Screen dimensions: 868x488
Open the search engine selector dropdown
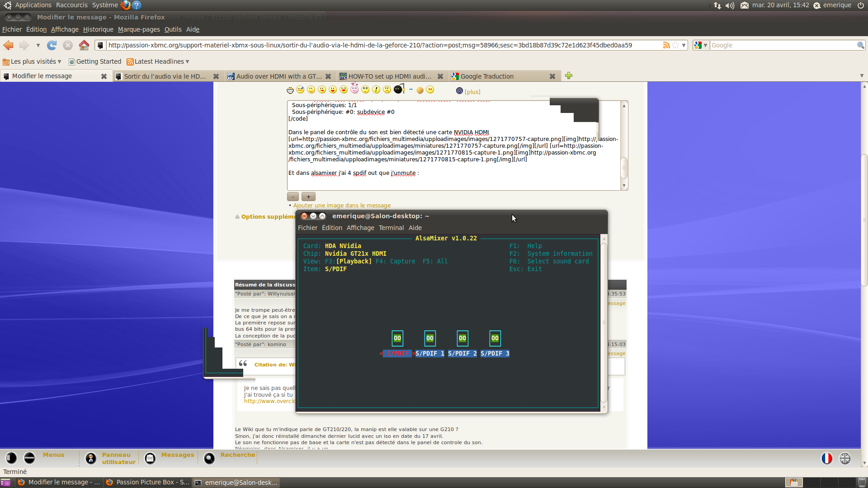(701, 45)
